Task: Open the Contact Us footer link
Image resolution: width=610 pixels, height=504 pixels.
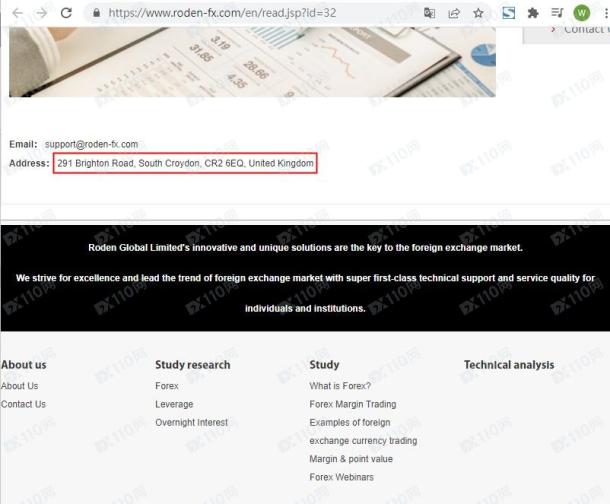Action: click(23, 404)
